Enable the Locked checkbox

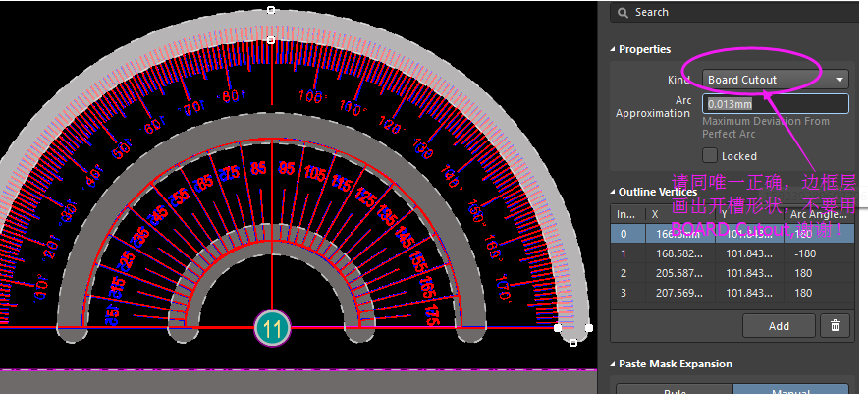click(x=710, y=155)
